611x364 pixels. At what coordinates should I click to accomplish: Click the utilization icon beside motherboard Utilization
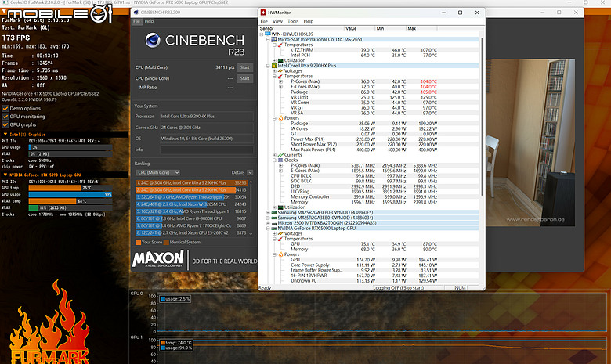pyautogui.click(x=280, y=60)
